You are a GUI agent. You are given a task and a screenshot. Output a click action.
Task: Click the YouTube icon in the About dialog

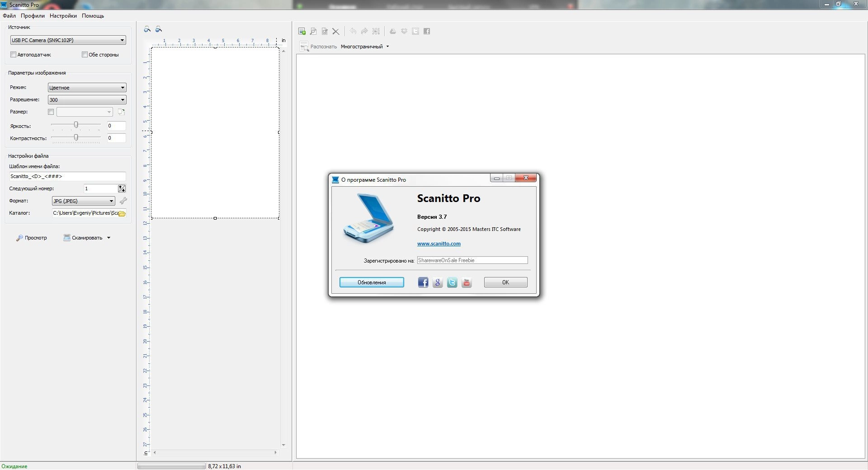467,282
